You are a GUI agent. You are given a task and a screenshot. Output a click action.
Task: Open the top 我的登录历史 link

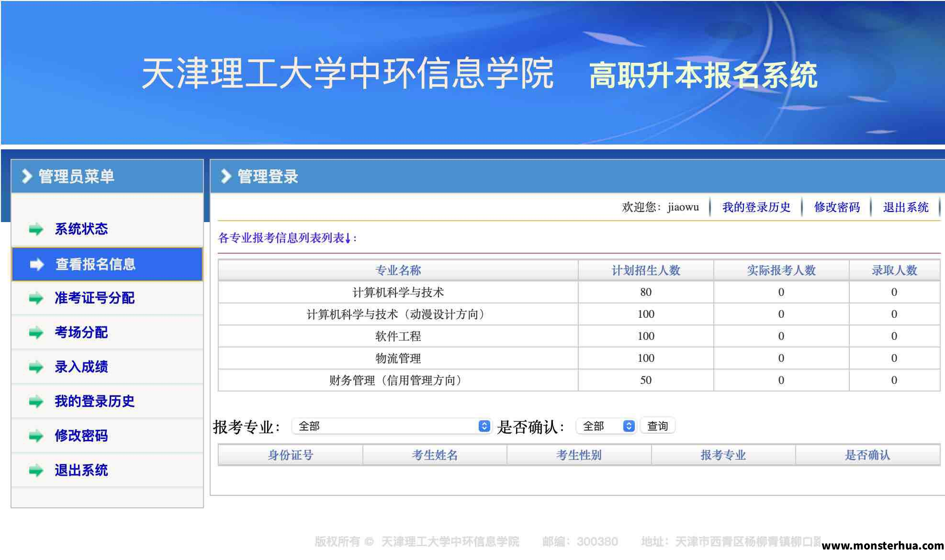click(x=756, y=207)
